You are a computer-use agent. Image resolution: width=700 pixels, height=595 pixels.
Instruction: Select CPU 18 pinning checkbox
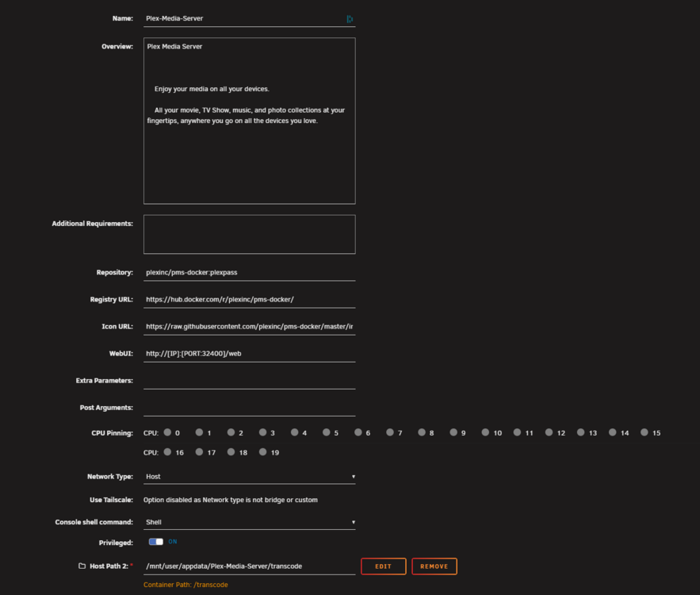point(231,452)
